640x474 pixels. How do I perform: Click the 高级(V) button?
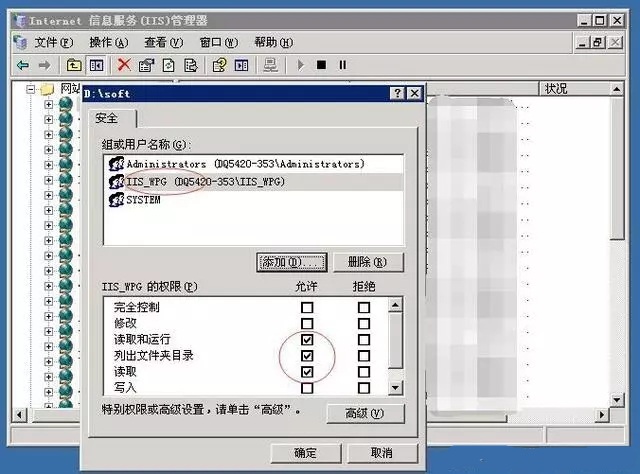(x=365, y=413)
